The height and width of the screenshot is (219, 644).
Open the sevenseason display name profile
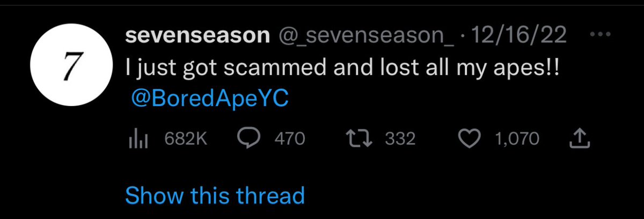(197, 36)
